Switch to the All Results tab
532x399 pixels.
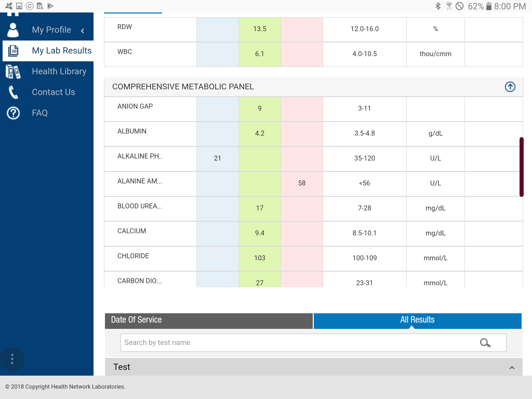[x=417, y=320]
